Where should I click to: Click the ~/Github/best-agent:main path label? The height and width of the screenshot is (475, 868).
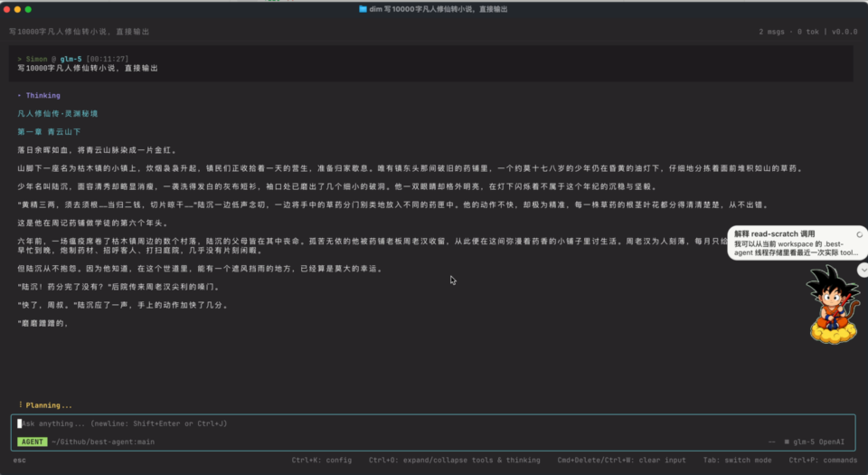click(103, 442)
